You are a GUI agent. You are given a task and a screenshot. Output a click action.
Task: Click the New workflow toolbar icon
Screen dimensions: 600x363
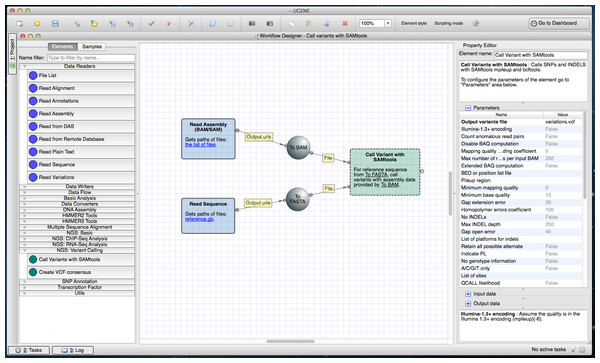tap(20, 24)
